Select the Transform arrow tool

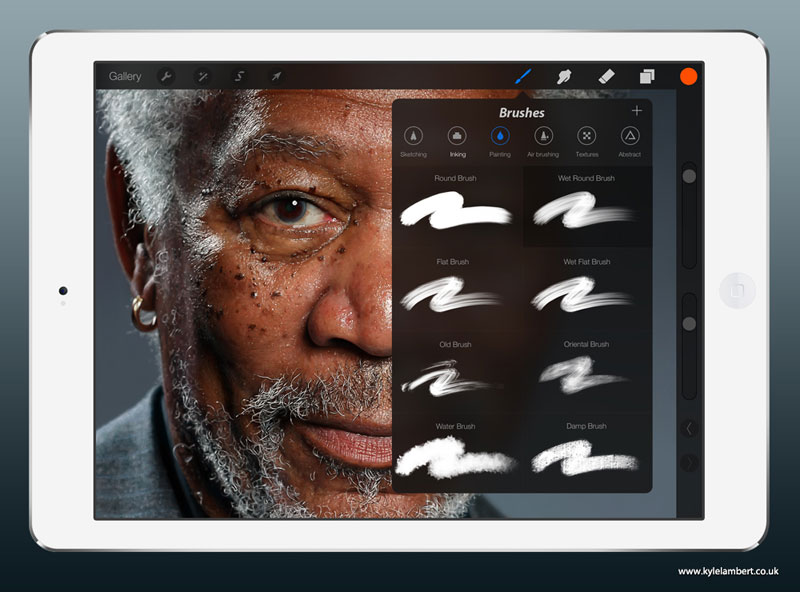coord(276,74)
